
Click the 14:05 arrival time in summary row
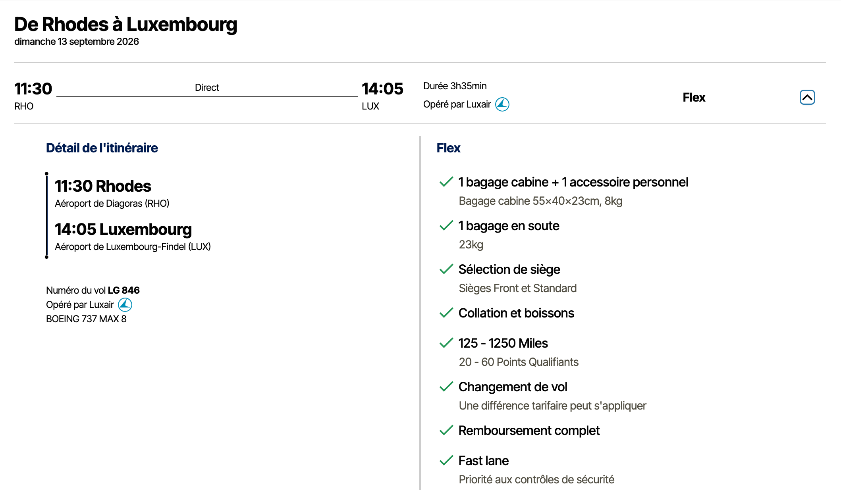(x=382, y=89)
